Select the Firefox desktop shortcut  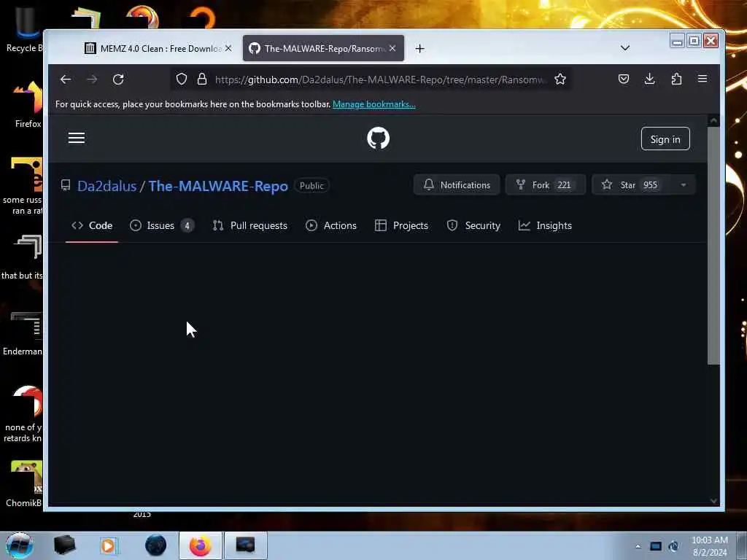[x=28, y=105]
